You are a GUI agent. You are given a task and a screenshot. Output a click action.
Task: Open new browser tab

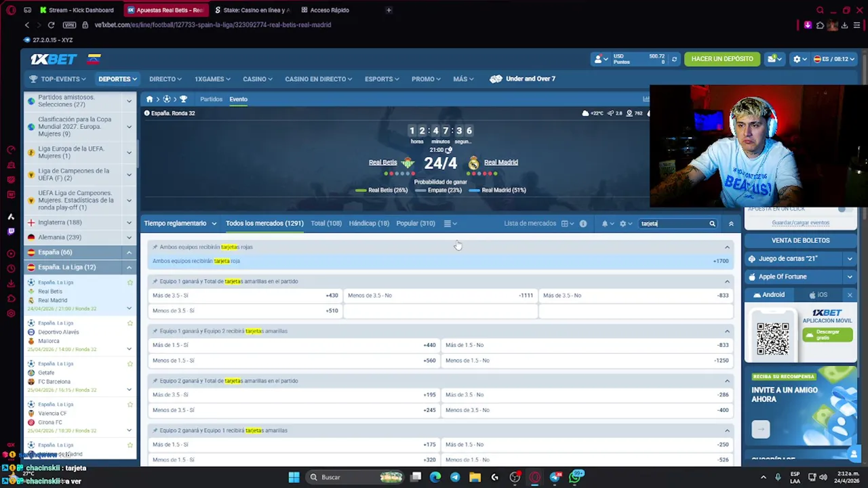coord(389,10)
